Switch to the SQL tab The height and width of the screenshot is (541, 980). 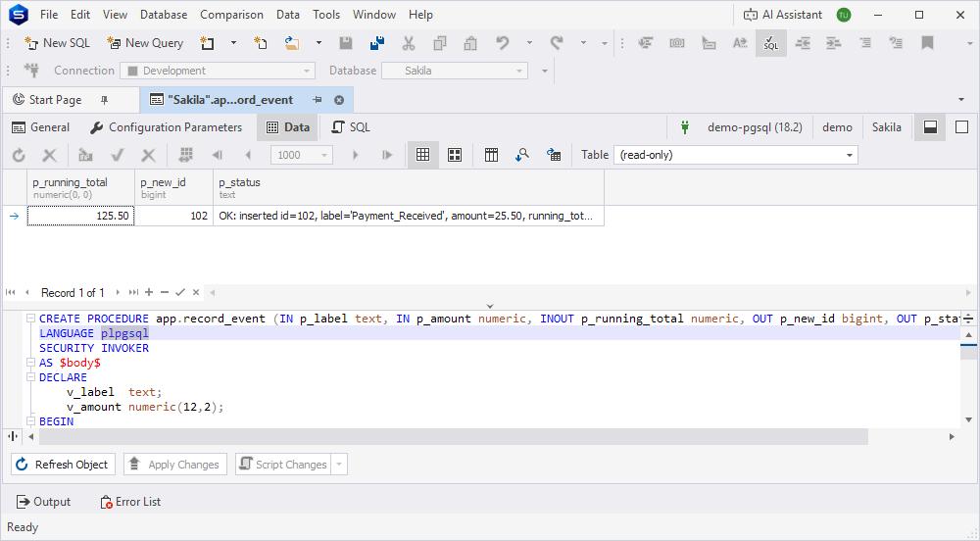[x=351, y=127]
